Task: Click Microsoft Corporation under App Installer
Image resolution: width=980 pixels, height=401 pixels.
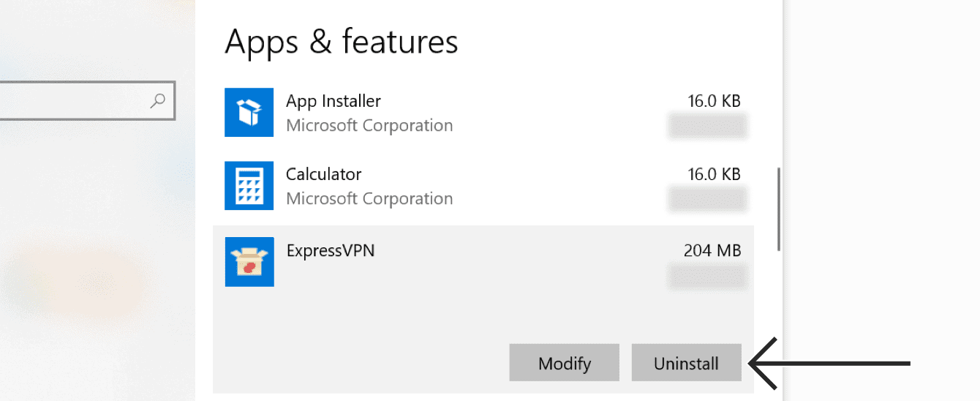Action: click(x=369, y=126)
